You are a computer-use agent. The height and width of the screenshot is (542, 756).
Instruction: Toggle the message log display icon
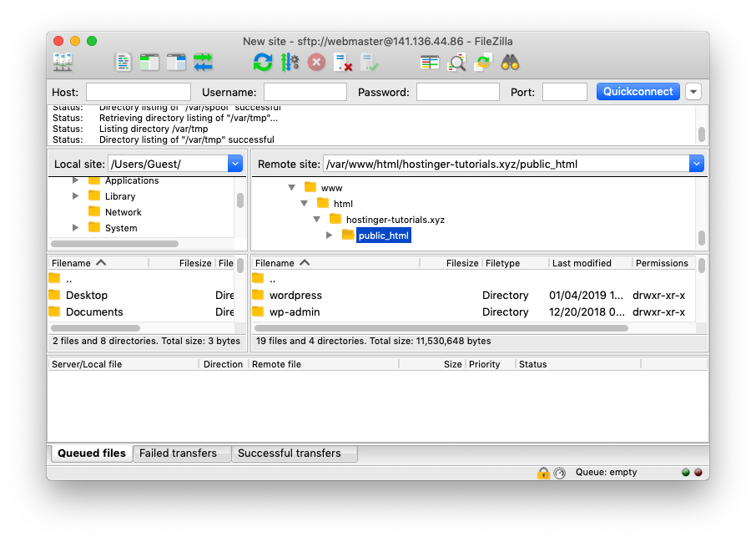coord(123,63)
